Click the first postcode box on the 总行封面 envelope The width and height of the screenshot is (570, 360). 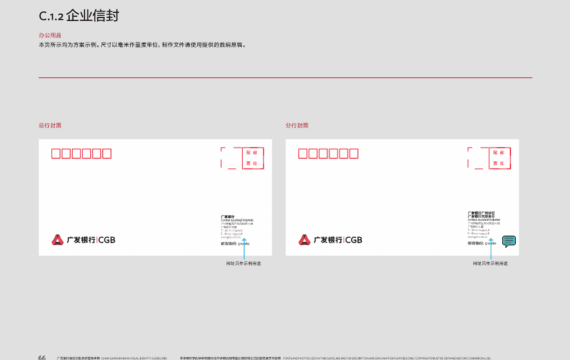point(56,153)
